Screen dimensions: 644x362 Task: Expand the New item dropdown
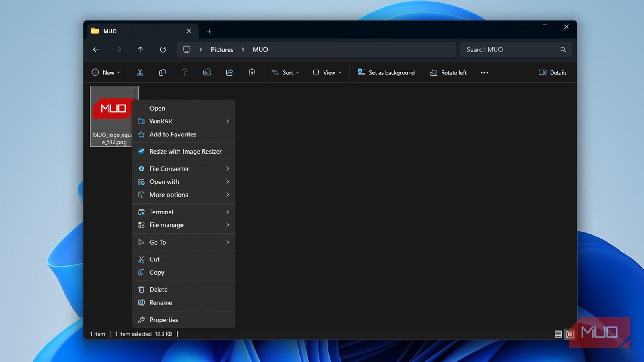[105, 72]
